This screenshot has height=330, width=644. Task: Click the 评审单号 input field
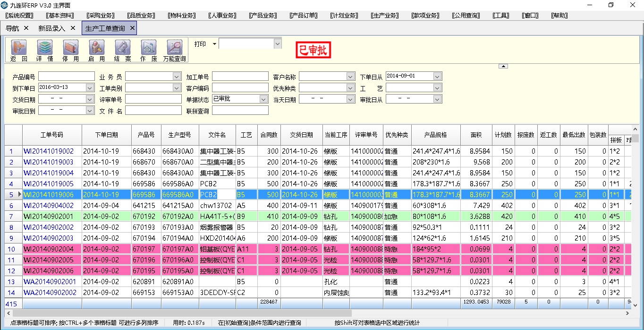153,99
